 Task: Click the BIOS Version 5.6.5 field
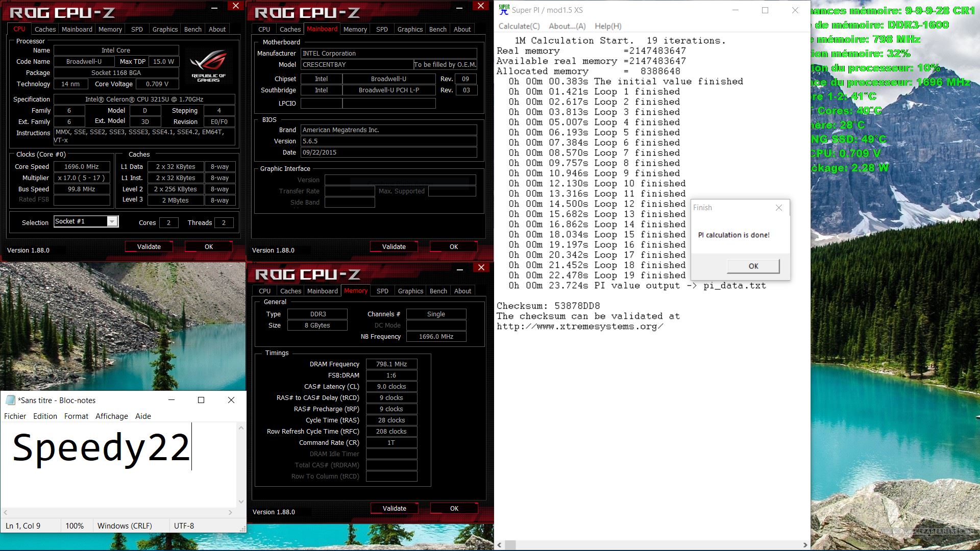tap(389, 141)
